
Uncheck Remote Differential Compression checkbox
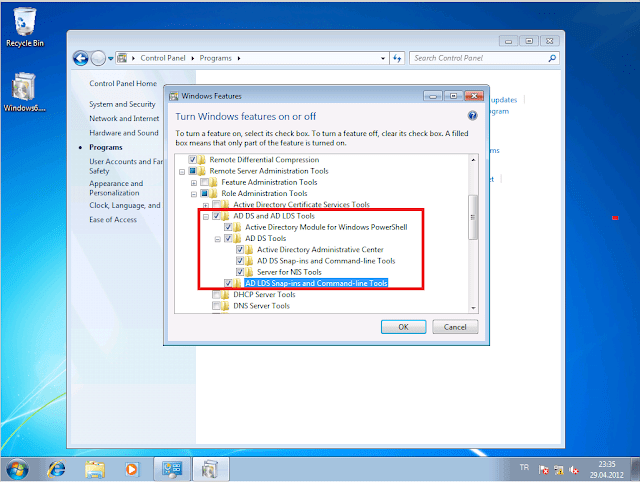(193, 160)
